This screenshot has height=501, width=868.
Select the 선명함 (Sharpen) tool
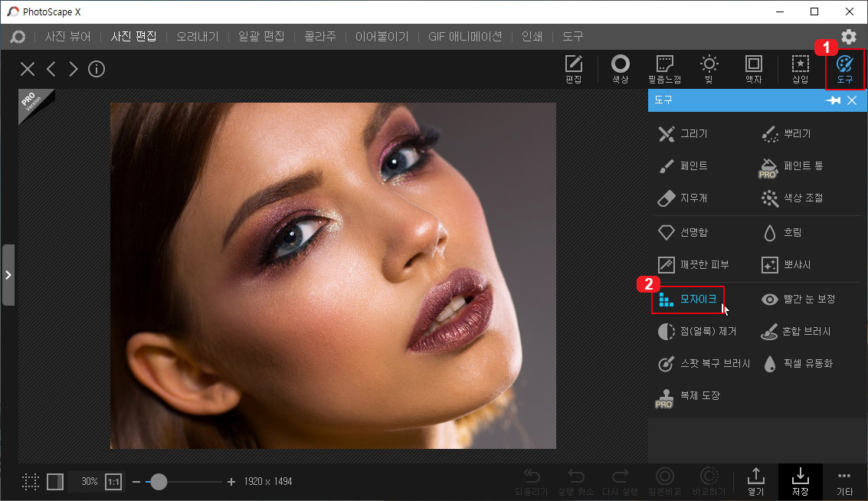point(683,232)
